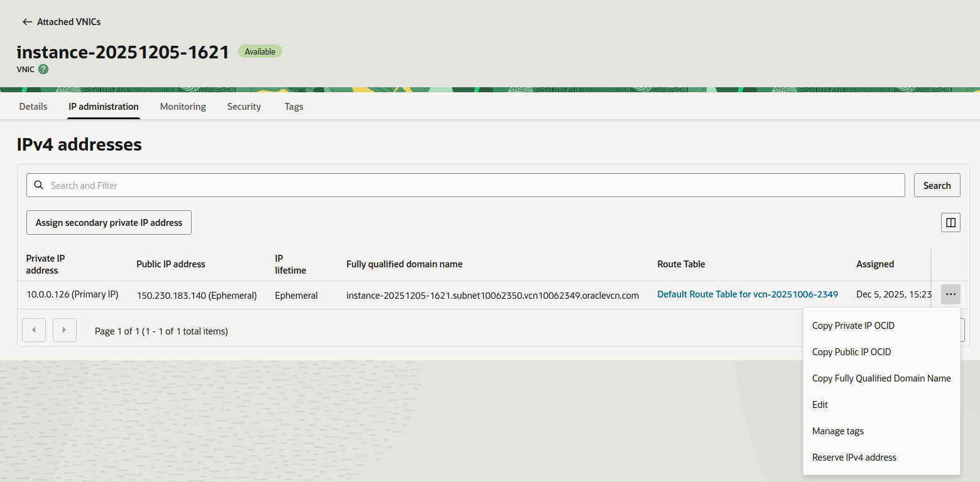Click the three-dot actions menu button
The image size is (980, 482).
click(x=950, y=294)
